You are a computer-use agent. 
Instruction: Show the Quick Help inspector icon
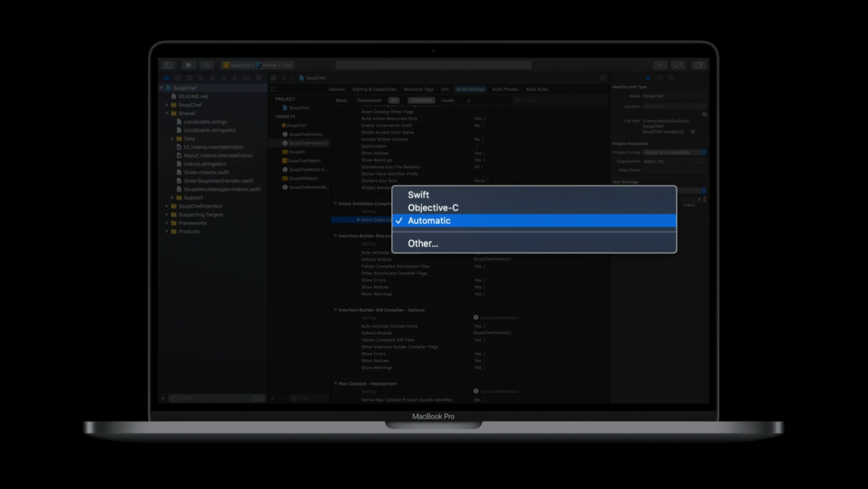tap(671, 78)
